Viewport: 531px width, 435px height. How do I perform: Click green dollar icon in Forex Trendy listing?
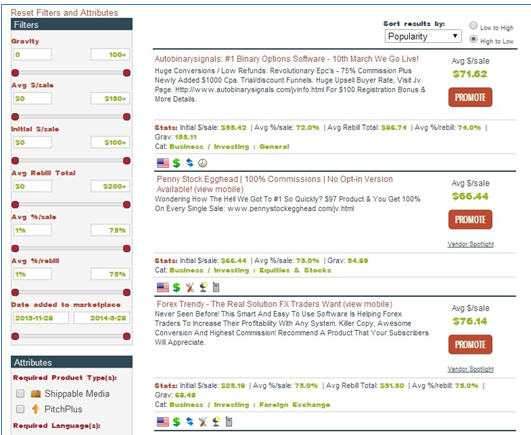(x=176, y=422)
